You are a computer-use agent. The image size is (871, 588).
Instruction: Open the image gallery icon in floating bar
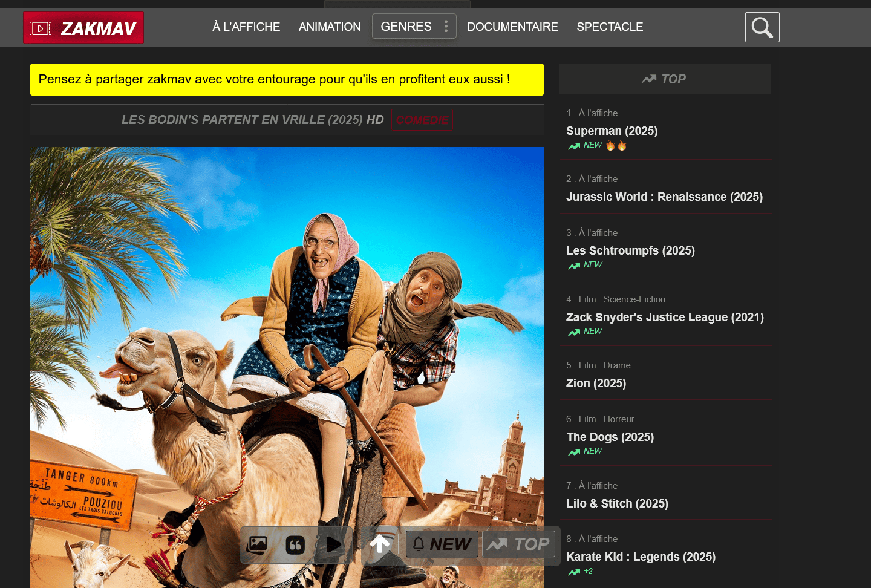tap(258, 544)
